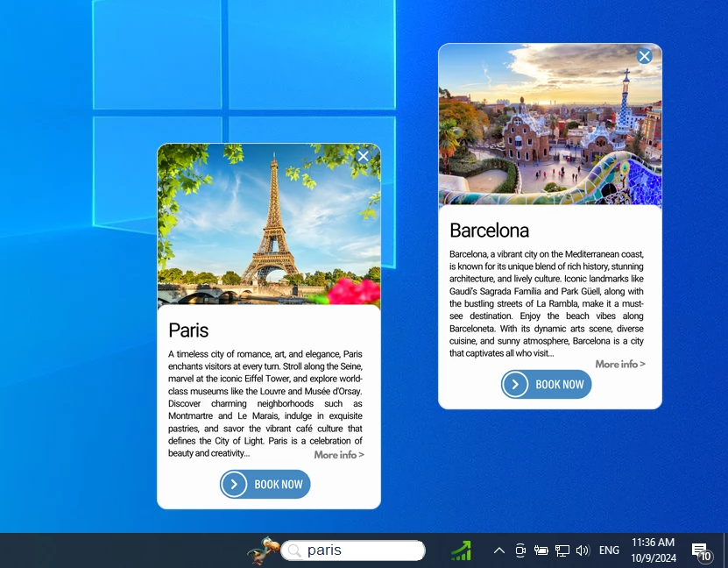Click the arrow circle inside Barcelona BOOK NOW button

coord(515,384)
